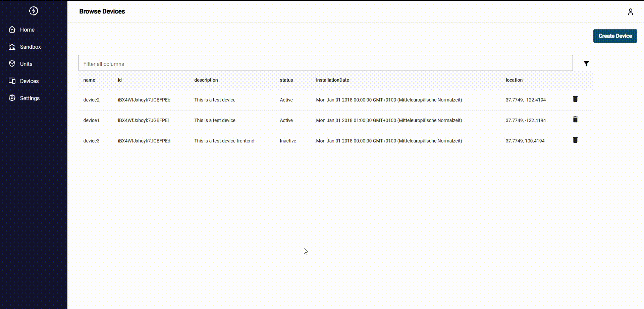Click the id iBX4WfJxhoyk7JGBFPEd
This screenshot has width=644, height=309.
(144, 141)
